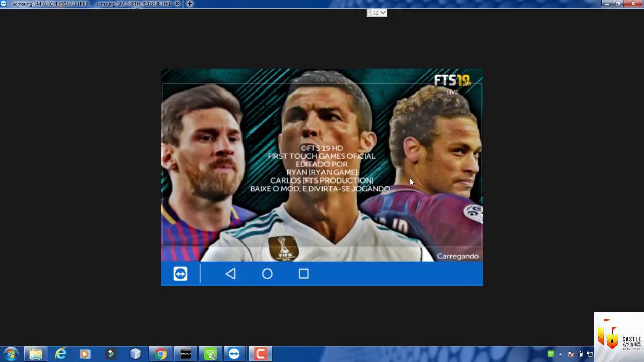Click the 'CARLOS [FTS PRODUCTION]' credit line
Screen dimensions: 644x362
coord(321,180)
